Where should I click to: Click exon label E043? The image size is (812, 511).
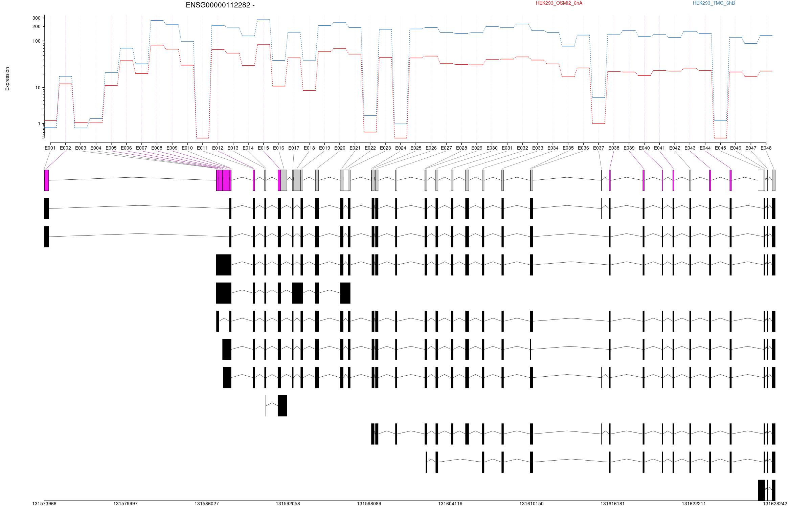click(x=690, y=148)
